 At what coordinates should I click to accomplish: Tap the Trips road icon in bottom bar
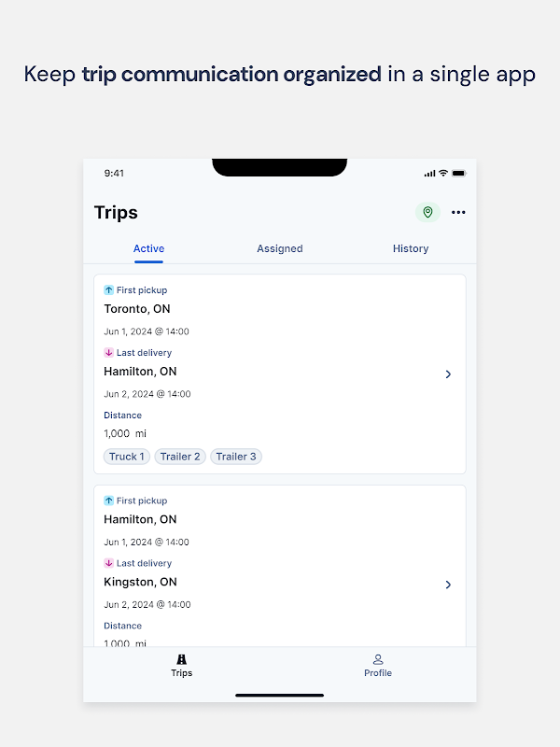coord(181,659)
